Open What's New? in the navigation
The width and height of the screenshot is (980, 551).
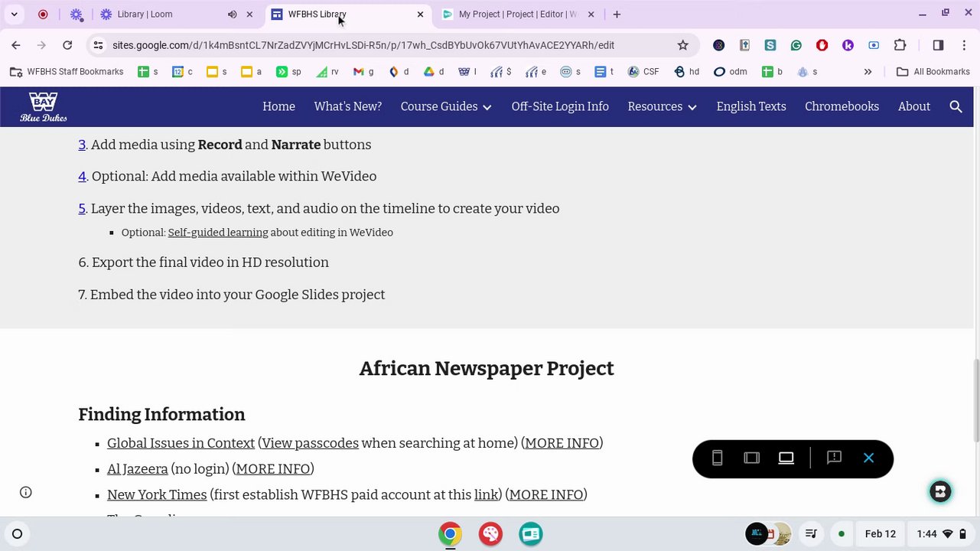pyautogui.click(x=347, y=106)
